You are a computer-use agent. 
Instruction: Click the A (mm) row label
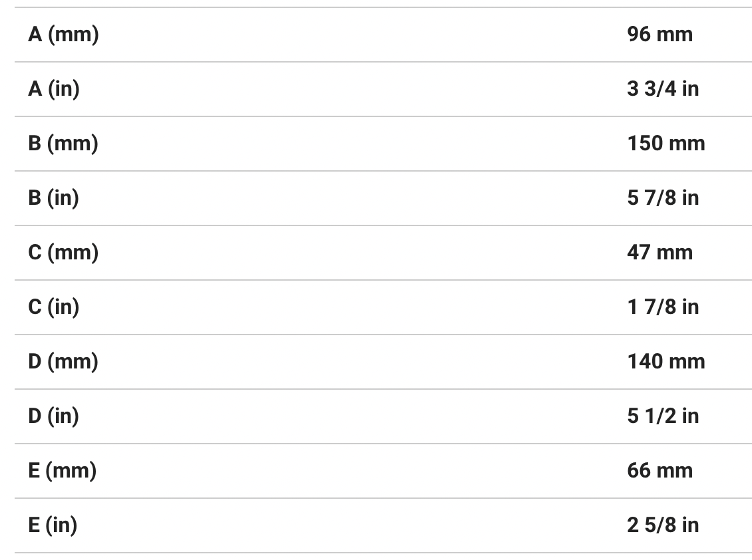pyautogui.click(x=63, y=34)
